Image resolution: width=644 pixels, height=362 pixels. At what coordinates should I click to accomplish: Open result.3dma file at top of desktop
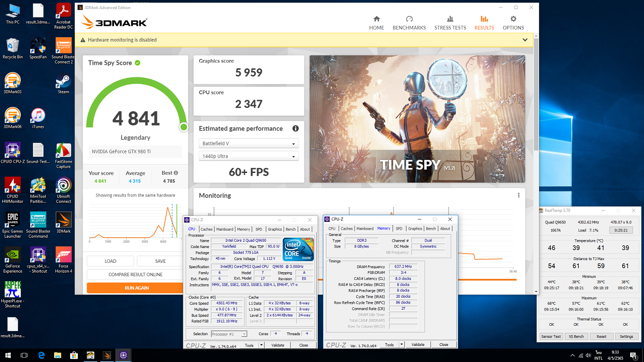(x=38, y=13)
